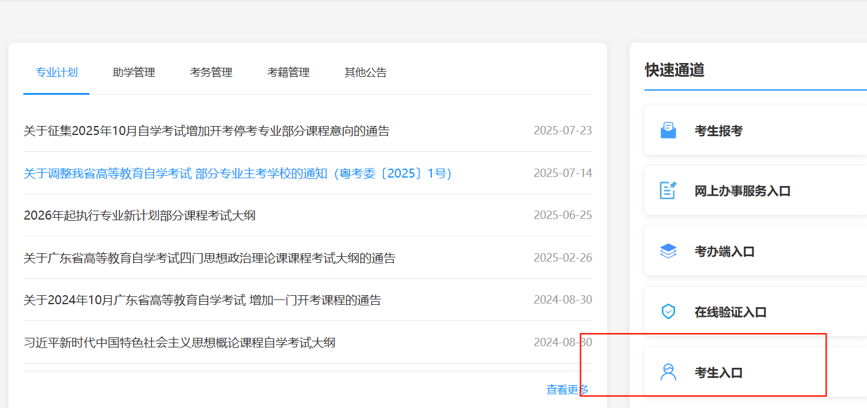This screenshot has height=408, width=867.
Task: Show the 其他公告 tab
Action: (365, 72)
